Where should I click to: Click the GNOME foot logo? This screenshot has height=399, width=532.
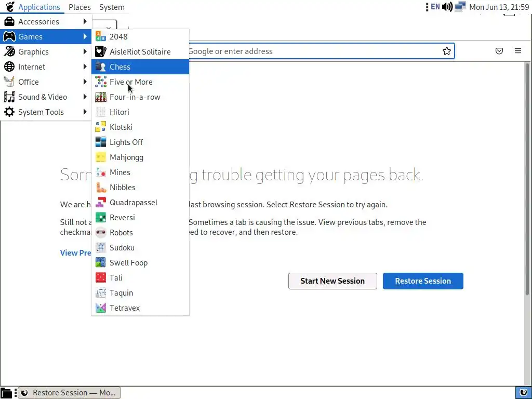pyautogui.click(x=10, y=7)
